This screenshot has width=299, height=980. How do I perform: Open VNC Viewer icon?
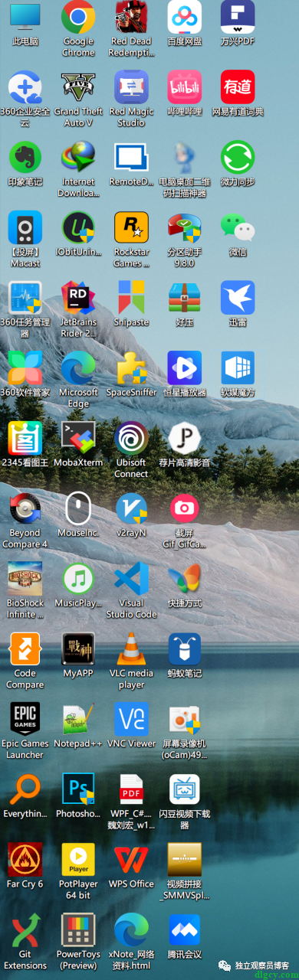(131, 719)
